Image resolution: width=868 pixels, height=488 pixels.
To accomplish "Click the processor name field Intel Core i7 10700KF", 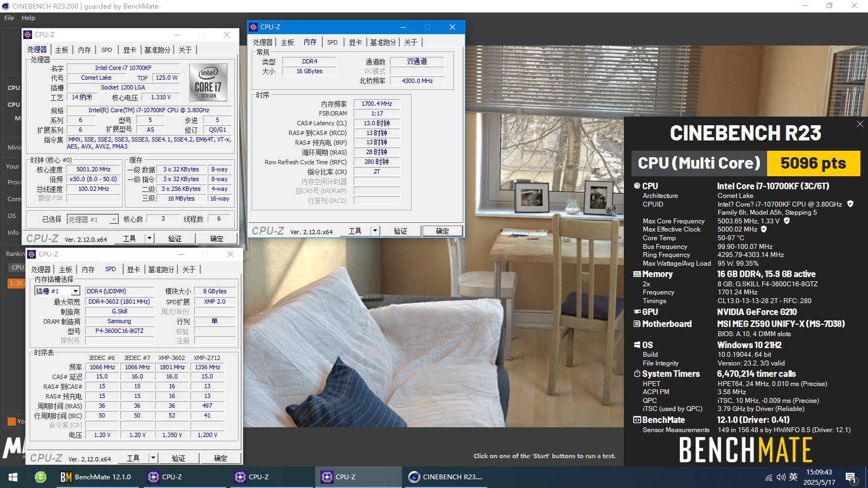I will tap(123, 68).
